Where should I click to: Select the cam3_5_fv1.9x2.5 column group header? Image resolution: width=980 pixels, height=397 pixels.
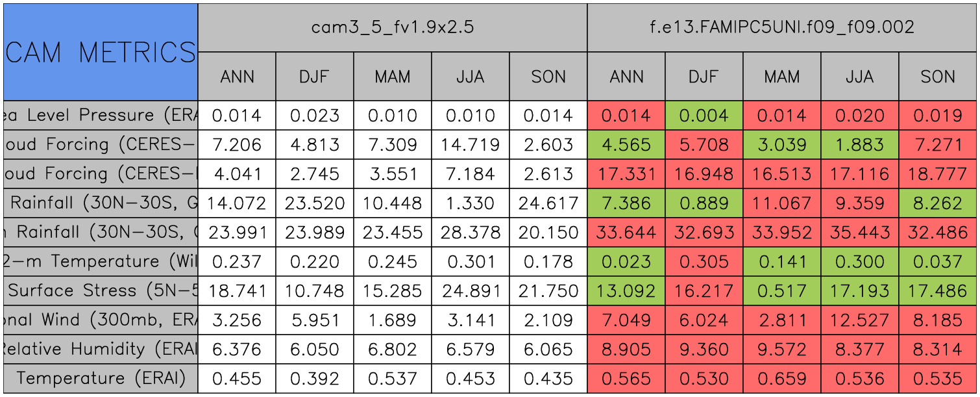click(392, 27)
